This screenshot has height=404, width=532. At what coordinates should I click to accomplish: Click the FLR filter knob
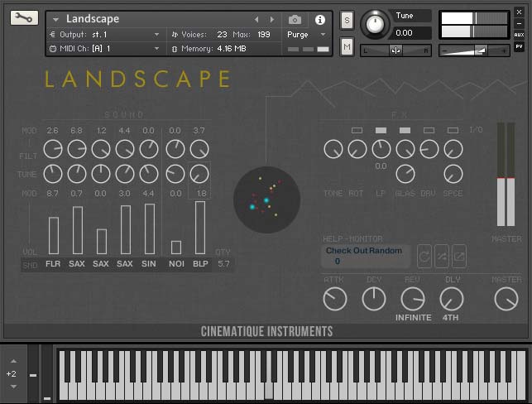point(53,149)
